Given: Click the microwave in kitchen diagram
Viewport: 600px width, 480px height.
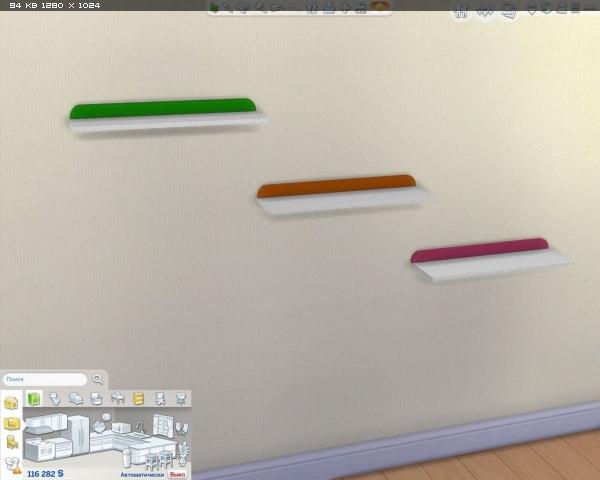Looking at the screenshot, I should coord(121,427).
